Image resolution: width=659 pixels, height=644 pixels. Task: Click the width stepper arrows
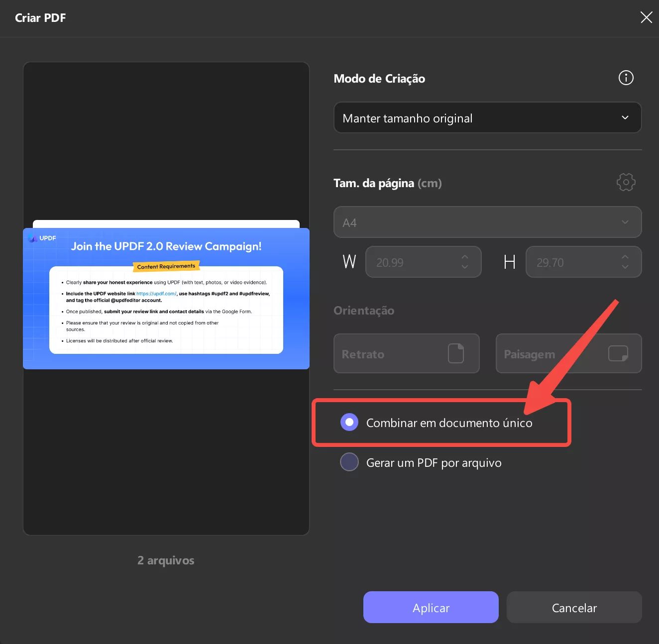coord(465,262)
